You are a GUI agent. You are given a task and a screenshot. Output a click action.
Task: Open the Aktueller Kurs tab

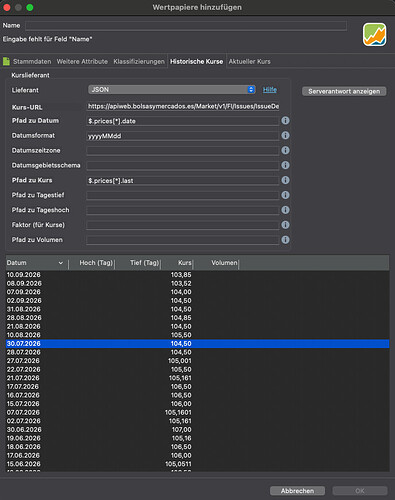(249, 62)
